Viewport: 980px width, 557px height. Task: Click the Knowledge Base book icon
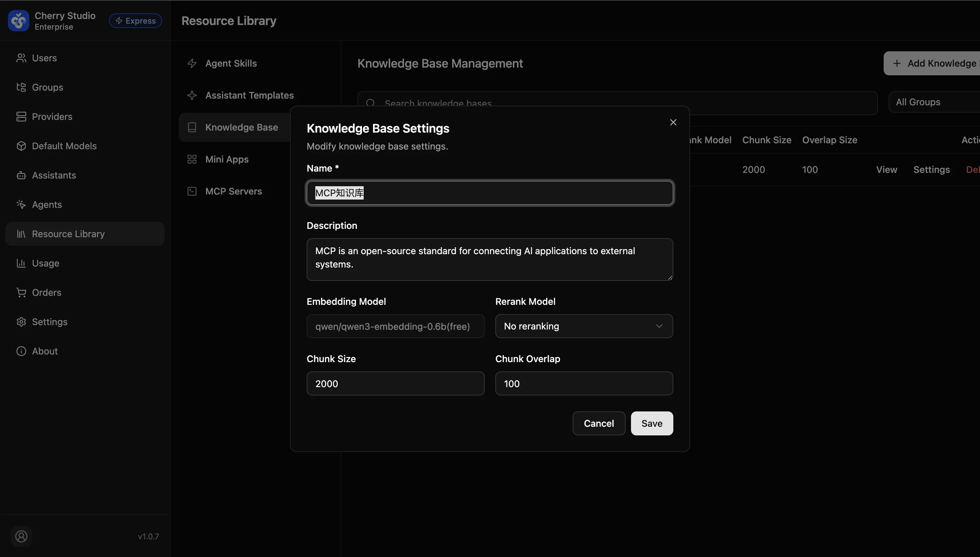pyautogui.click(x=192, y=127)
